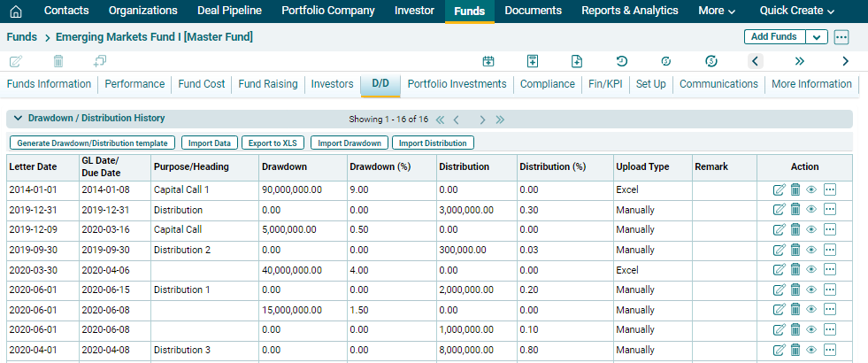This screenshot has width=868, height=363.
Task: Click the Import Drawdown button
Action: (350, 143)
